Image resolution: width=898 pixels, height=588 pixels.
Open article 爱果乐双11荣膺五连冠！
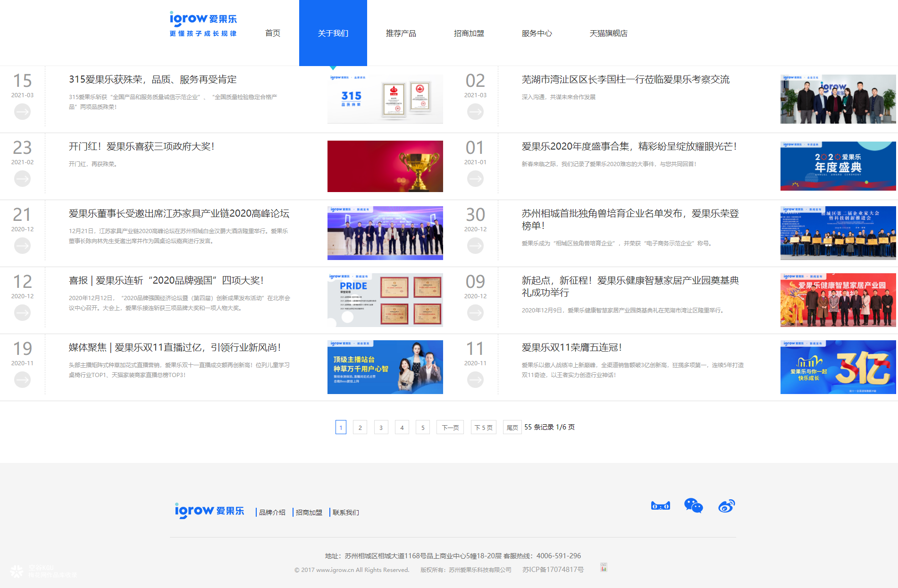point(571,347)
